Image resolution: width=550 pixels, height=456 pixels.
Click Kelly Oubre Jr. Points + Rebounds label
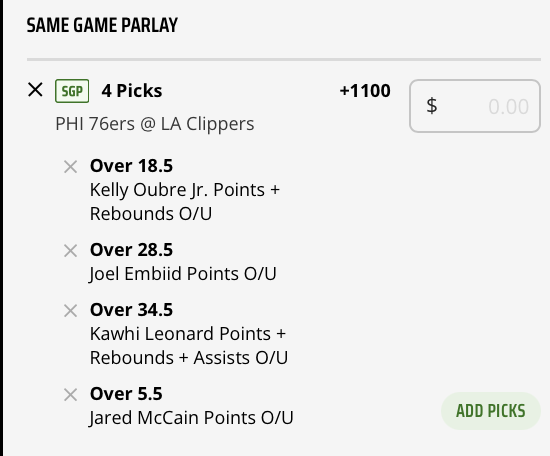pyautogui.click(x=185, y=202)
